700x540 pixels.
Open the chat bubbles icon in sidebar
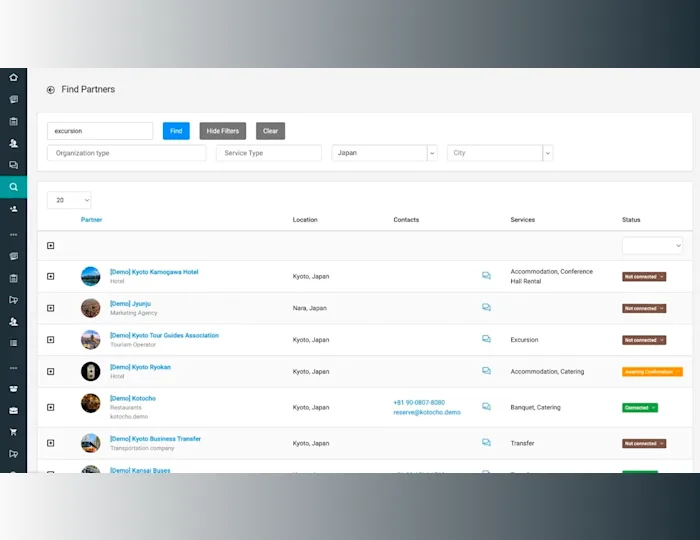(13, 165)
